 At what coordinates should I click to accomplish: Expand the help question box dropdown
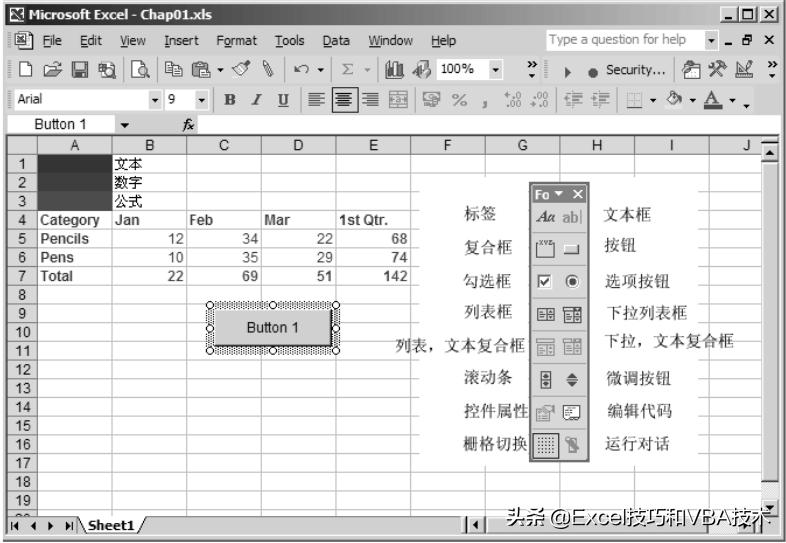[x=711, y=40]
